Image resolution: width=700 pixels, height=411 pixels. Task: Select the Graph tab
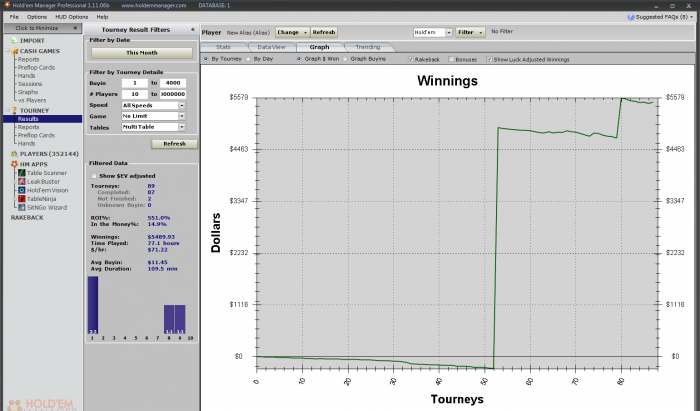pyautogui.click(x=319, y=47)
